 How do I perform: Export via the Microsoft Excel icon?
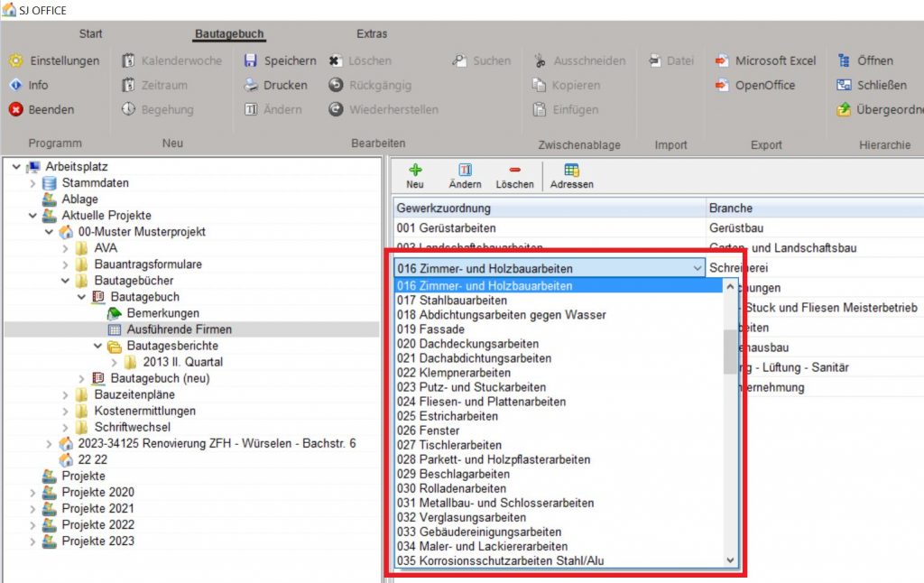click(x=722, y=60)
